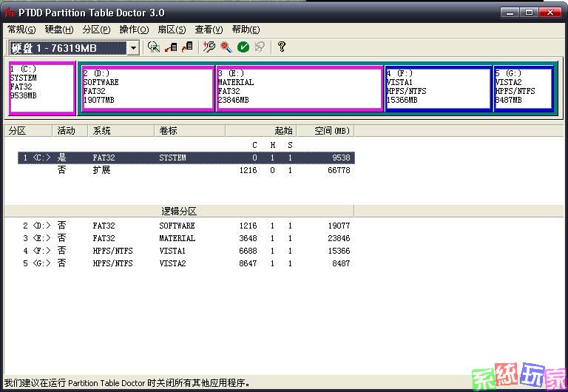Click the starting cylinder value 6688

[x=248, y=251]
